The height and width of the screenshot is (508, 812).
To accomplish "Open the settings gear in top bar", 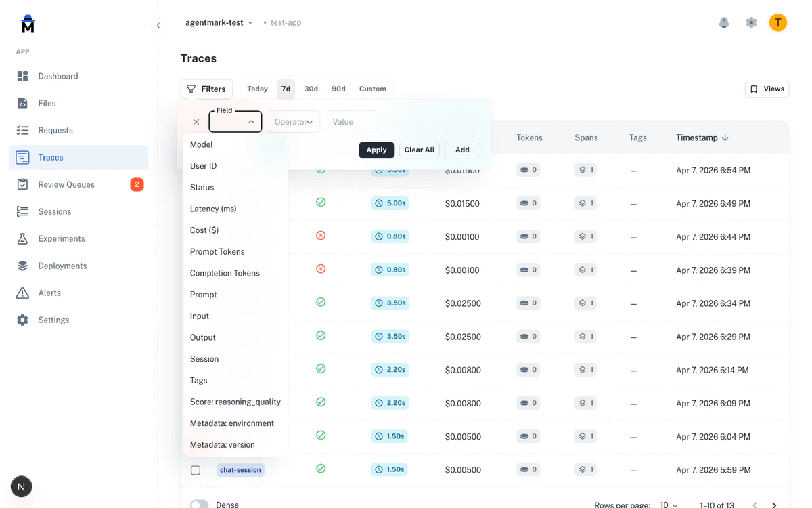I will click(x=751, y=22).
